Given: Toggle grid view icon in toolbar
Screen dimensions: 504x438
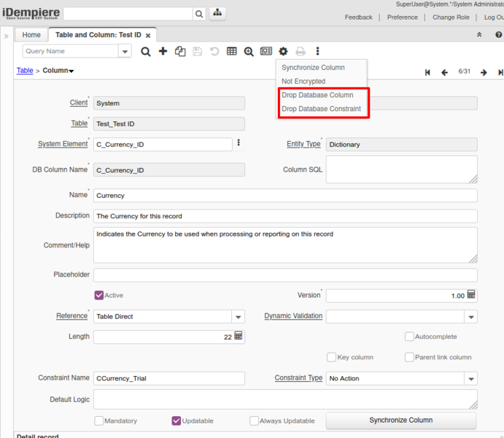Looking at the screenshot, I should point(231,51).
